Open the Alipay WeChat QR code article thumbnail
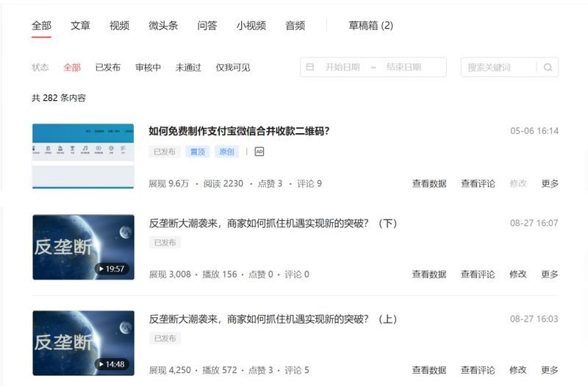This screenshot has height=387, width=588. point(83,156)
